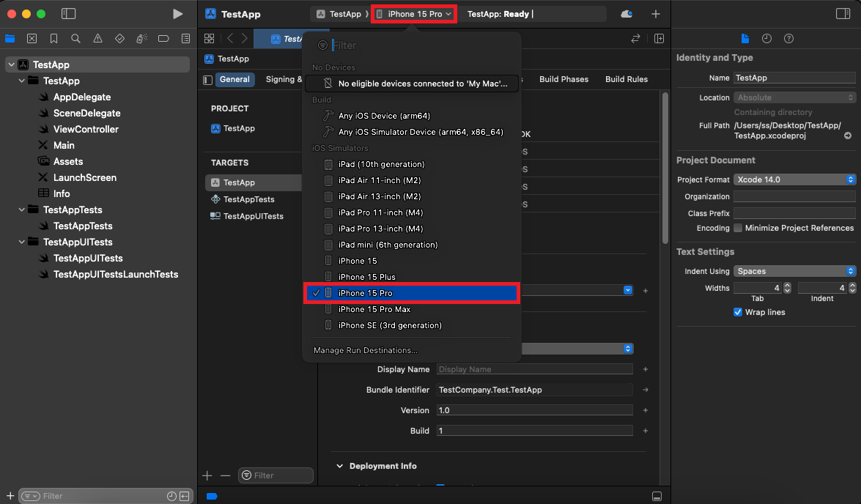Hide the project and targets list
This screenshot has height=504, width=861.
coord(207,80)
